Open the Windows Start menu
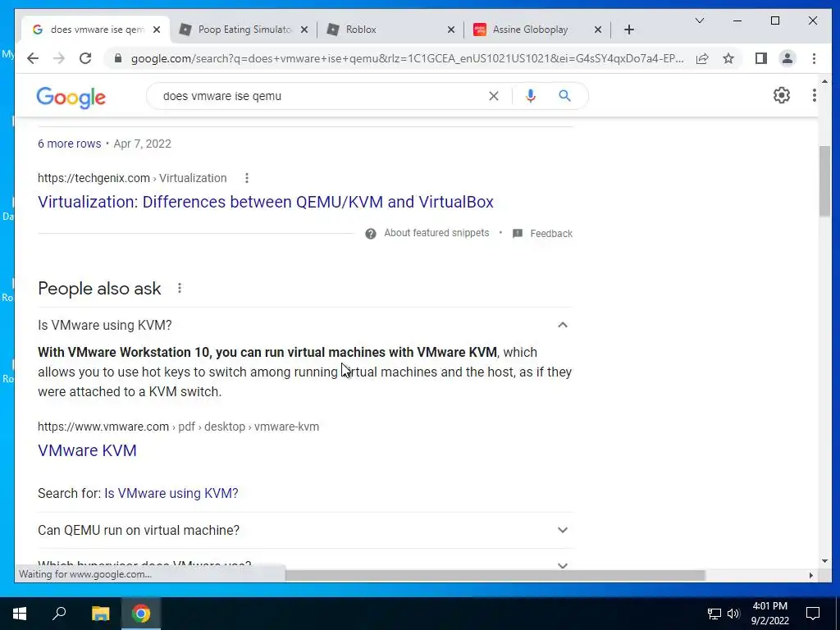 point(20,614)
